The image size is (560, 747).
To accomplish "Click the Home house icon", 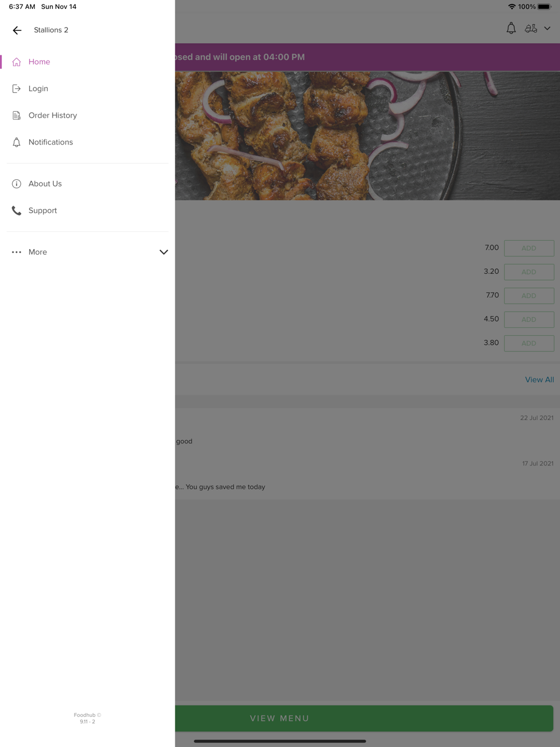I will [x=17, y=62].
